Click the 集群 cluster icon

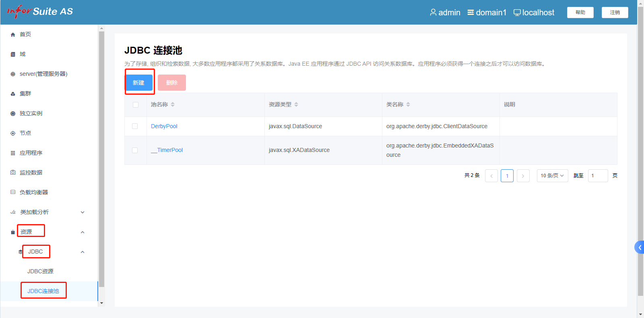[x=13, y=94]
